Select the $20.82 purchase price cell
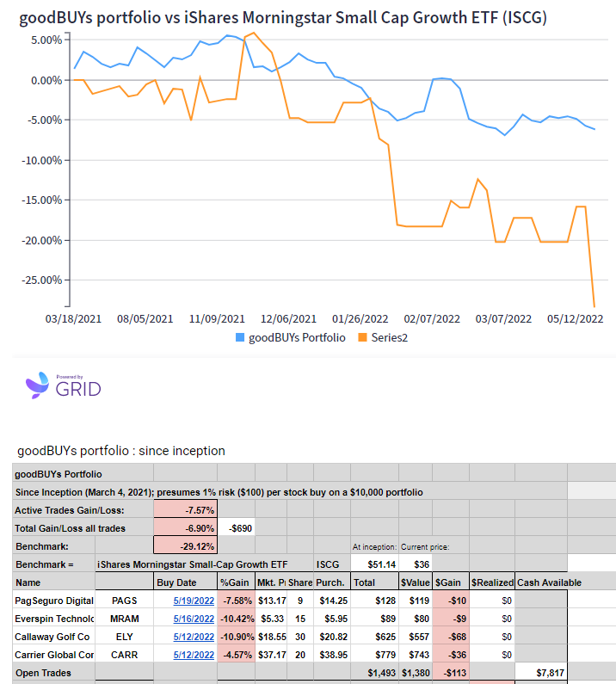Image resolution: width=616 pixels, height=684 pixels. click(332, 637)
